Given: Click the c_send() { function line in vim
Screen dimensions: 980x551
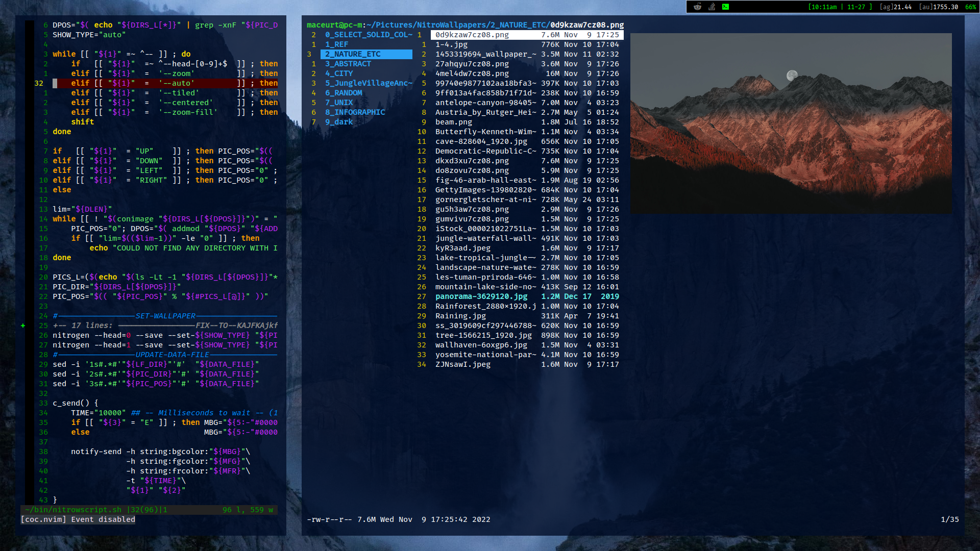Looking at the screenshot, I should pos(76,403).
